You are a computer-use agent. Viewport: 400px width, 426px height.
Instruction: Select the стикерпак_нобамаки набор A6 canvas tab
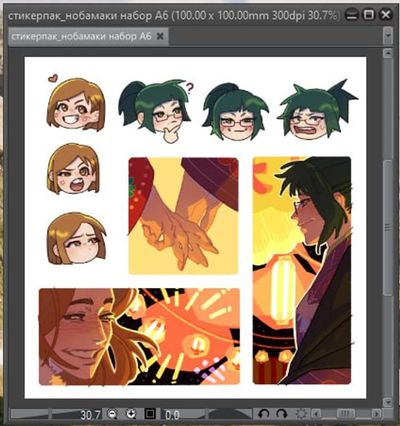(x=81, y=36)
